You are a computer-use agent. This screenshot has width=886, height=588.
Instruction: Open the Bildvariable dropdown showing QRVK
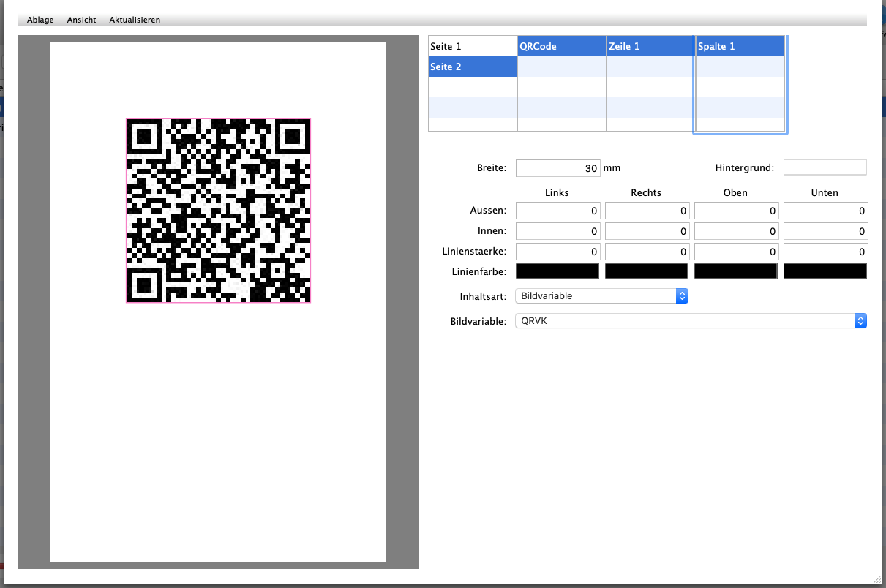tap(691, 321)
